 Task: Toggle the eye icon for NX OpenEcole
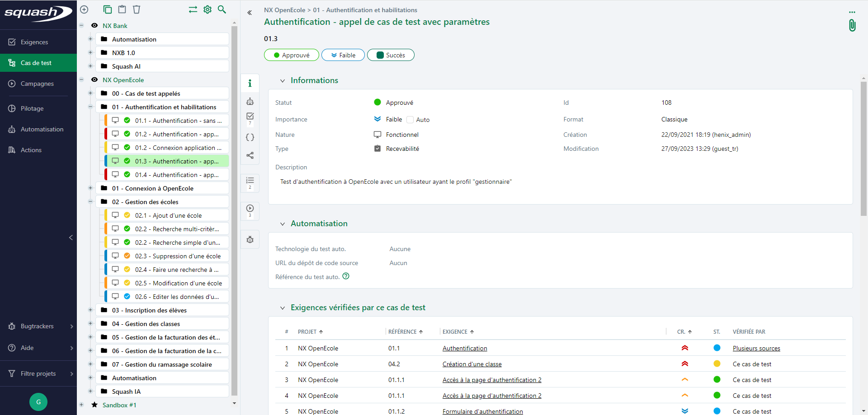tap(94, 80)
